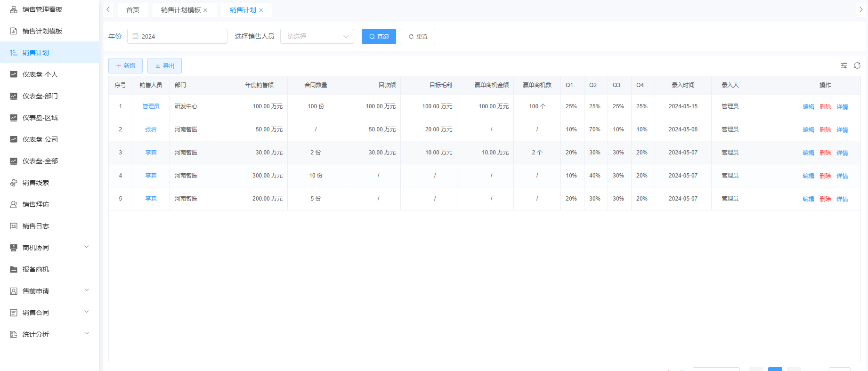Screen dimensions: 868x371
Task: Expand the 销售合同 sidebar menu
Action: pos(87,312)
